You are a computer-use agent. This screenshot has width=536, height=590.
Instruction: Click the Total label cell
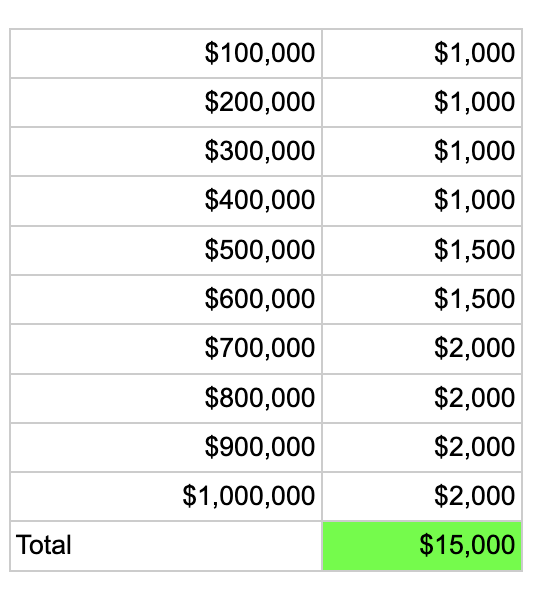166,546
